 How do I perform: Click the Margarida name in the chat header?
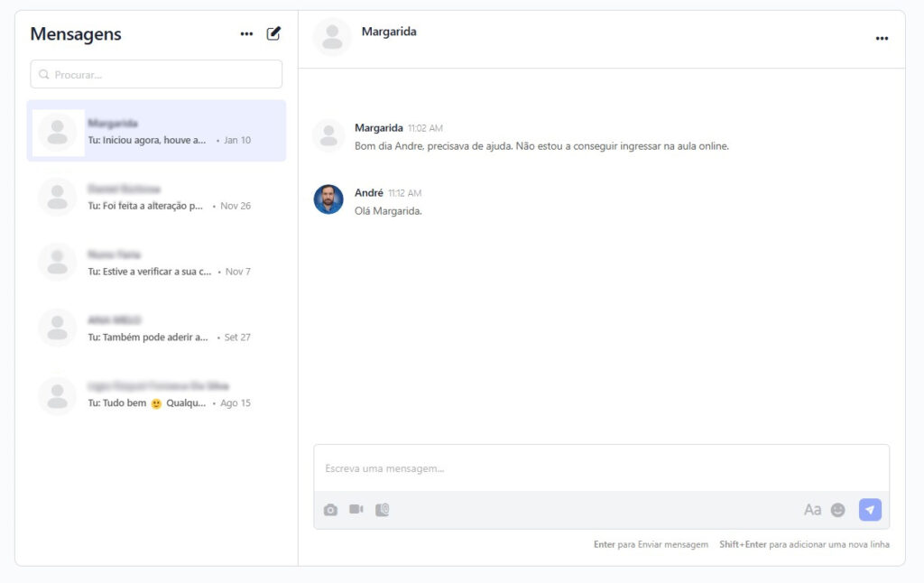point(389,32)
